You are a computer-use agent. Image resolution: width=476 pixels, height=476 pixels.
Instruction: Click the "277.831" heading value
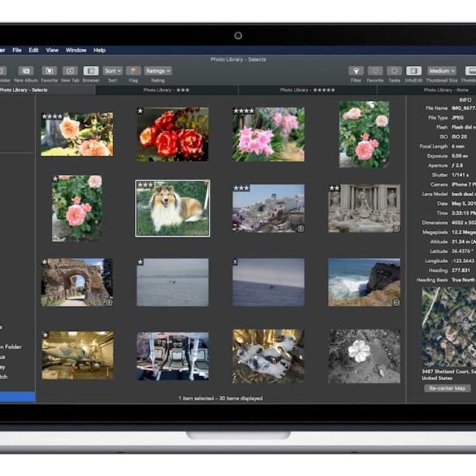coord(461,270)
